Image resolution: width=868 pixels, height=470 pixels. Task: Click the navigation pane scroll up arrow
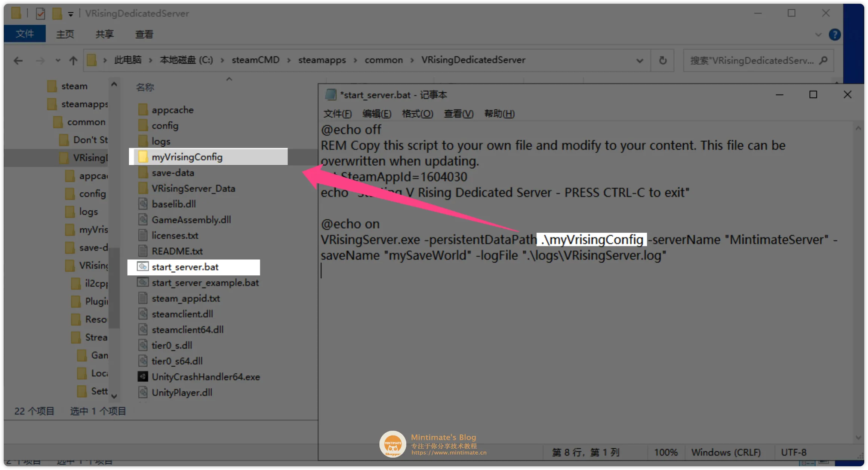pos(114,85)
